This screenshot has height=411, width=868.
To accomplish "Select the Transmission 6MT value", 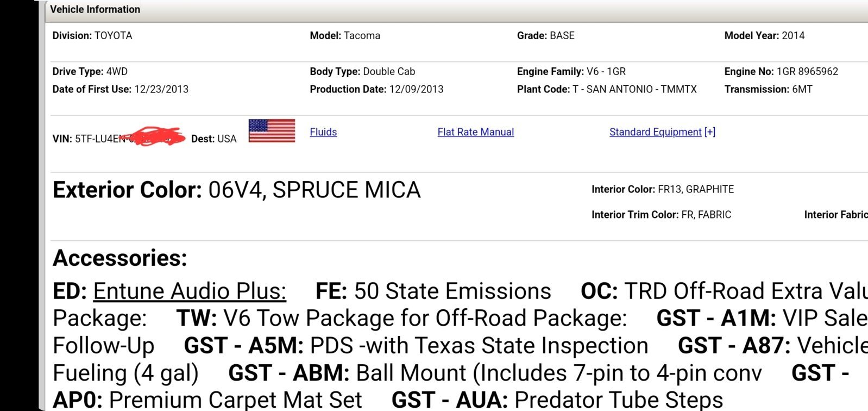I will [x=802, y=89].
